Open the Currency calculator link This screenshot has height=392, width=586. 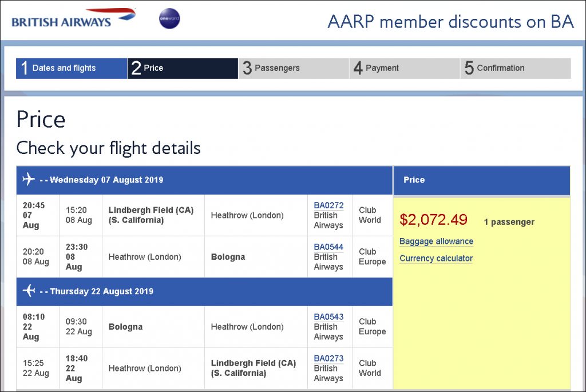pos(435,258)
